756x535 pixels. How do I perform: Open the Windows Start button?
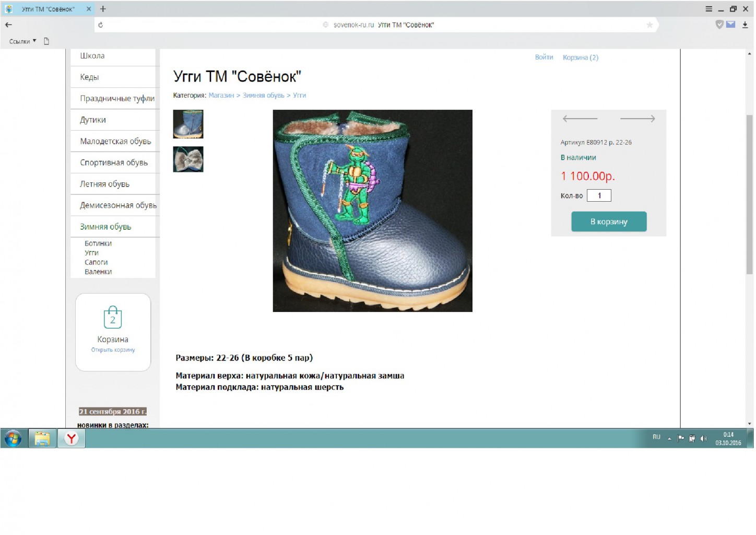pyautogui.click(x=13, y=438)
